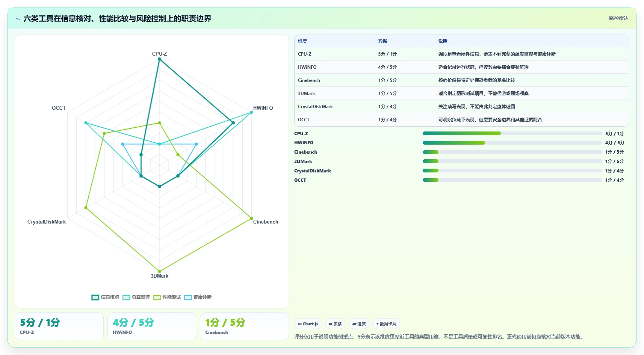Click the CPU-Z radar axis label

click(x=159, y=54)
